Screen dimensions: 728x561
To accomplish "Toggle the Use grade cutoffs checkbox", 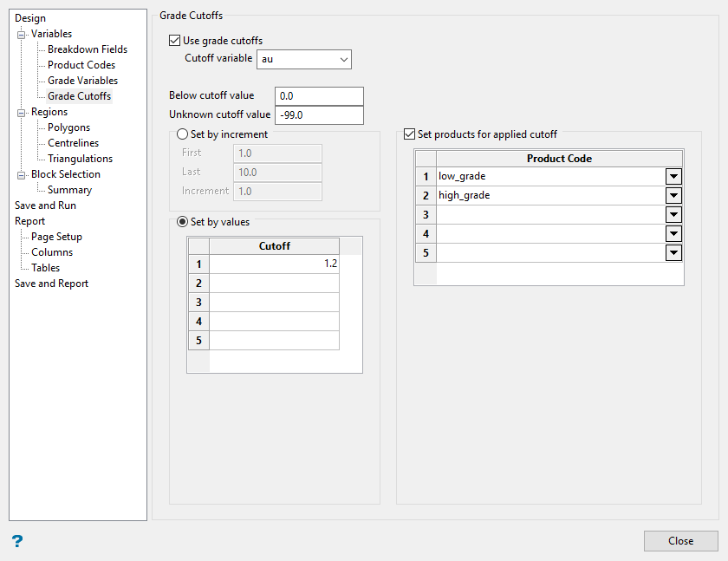I will click(176, 41).
